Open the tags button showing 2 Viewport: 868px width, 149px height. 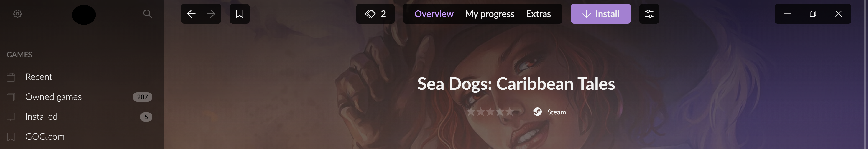(x=375, y=14)
